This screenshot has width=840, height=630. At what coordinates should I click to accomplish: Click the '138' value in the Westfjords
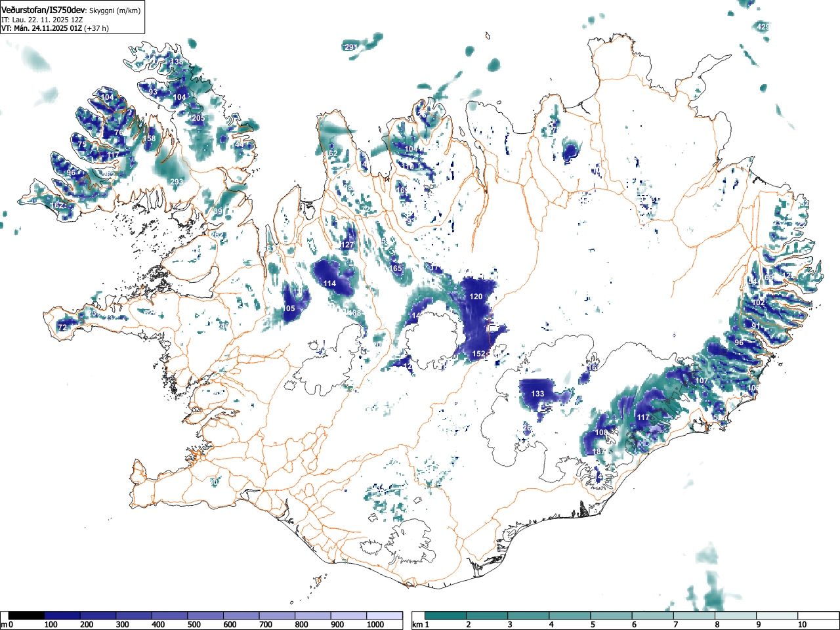point(177,62)
